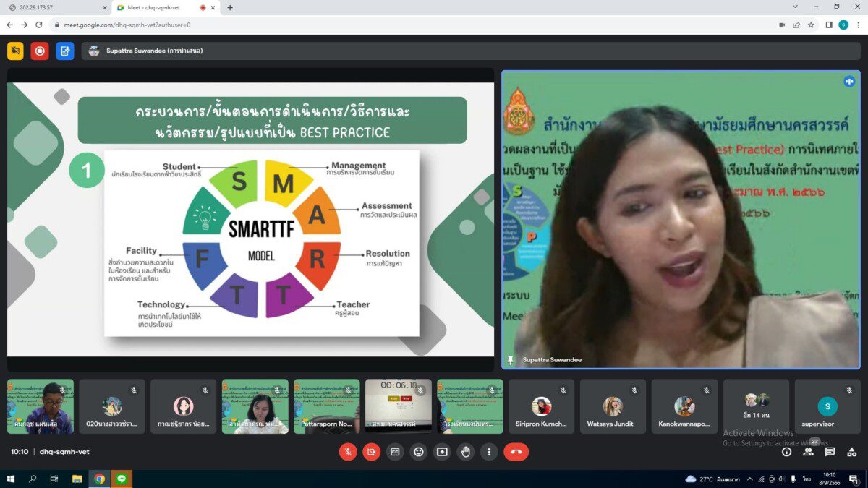868x488 pixels.
Task: Click the dhq-sqmh-vet meeting code text
Action: point(64,452)
